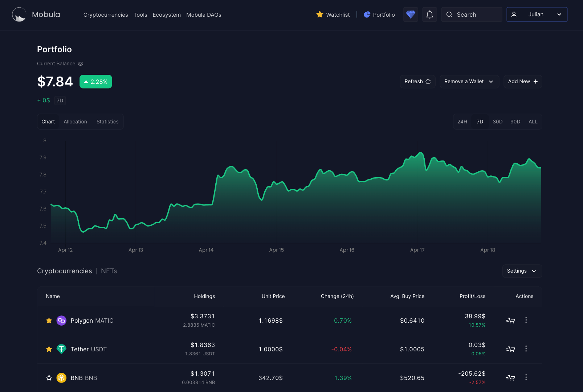Screen dimensions: 583x392
Task: Open the Portfolio nav link
Action: click(x=379, y=15)
